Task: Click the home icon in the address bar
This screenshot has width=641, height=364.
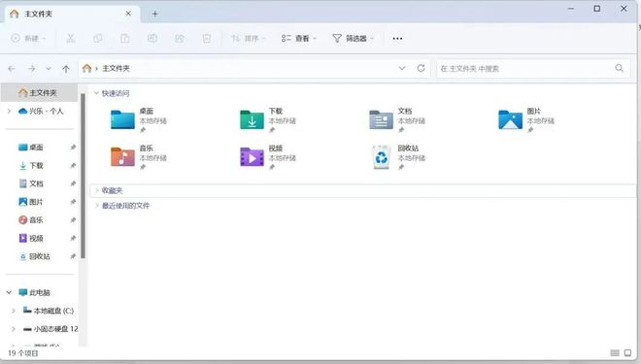Action: coord(86,68)
